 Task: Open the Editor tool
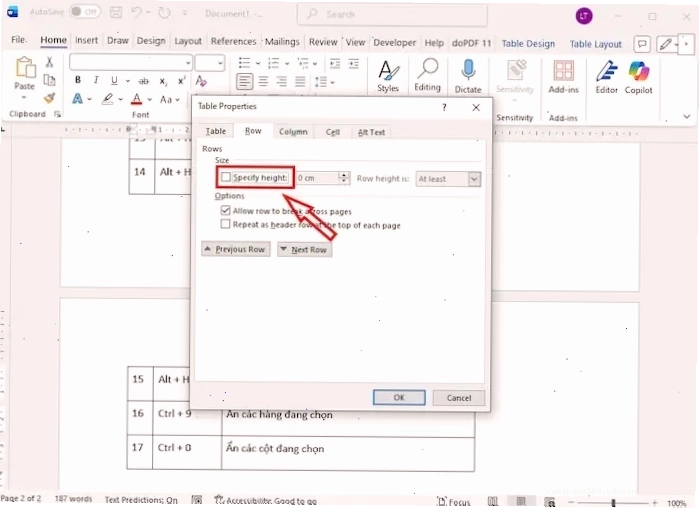pos(607,77)
